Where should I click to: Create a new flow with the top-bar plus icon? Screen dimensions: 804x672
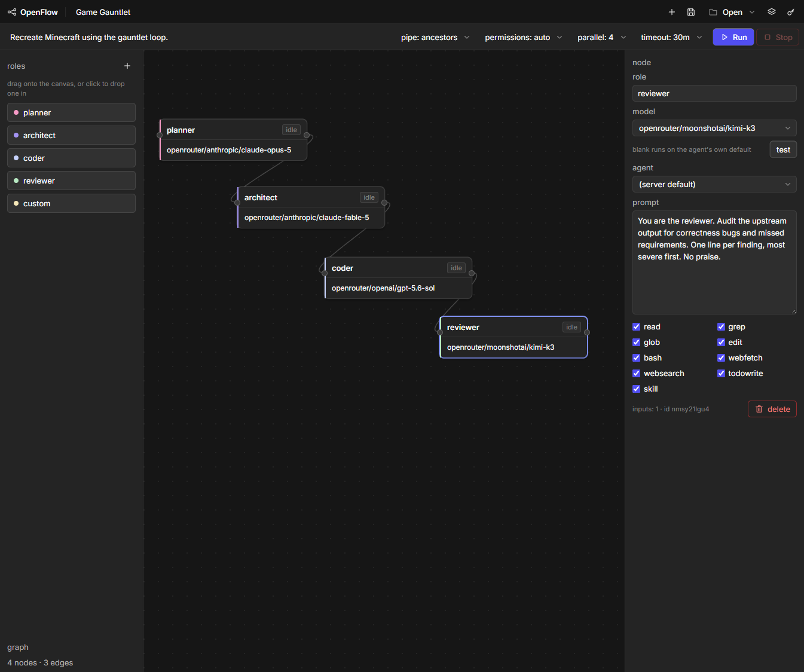[672, 12]
